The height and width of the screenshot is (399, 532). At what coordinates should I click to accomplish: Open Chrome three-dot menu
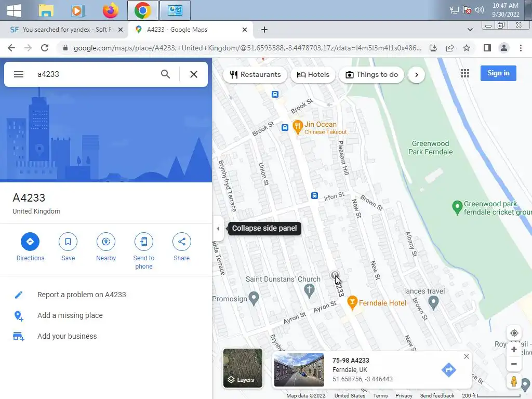[521, 48]
